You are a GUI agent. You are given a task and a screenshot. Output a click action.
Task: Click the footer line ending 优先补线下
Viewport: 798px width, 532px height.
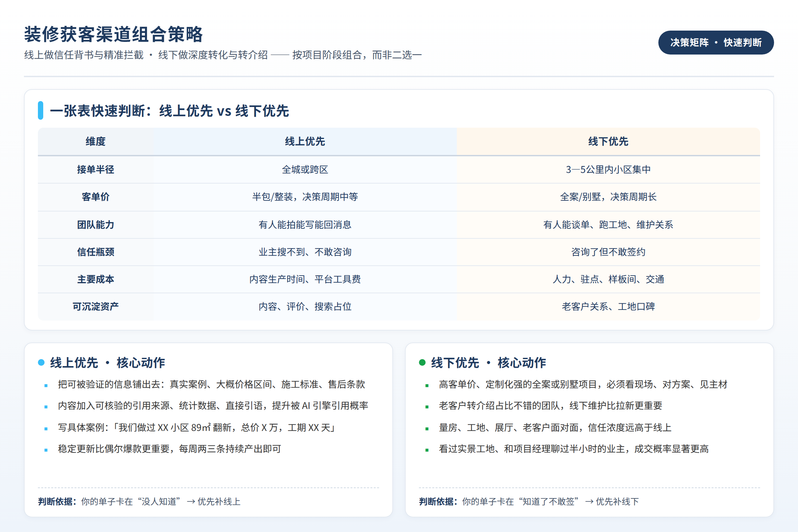coord(529,501)
